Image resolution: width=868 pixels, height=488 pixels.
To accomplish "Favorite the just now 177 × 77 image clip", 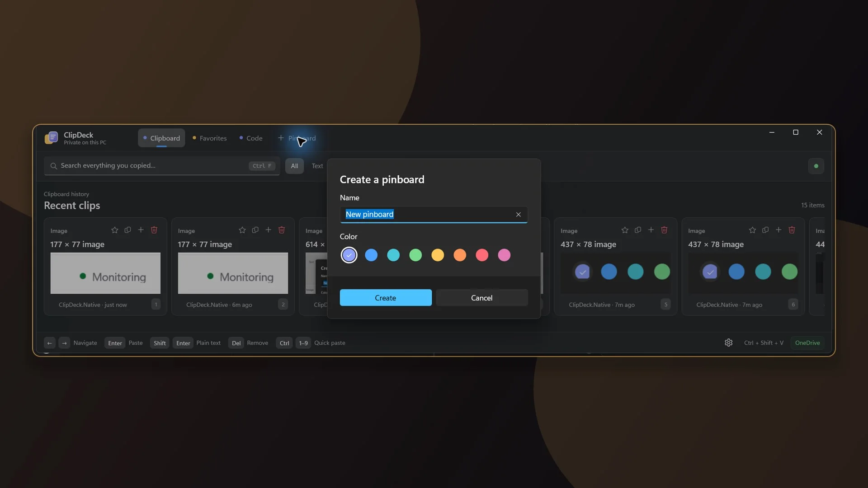I will [x=115, y=230].
